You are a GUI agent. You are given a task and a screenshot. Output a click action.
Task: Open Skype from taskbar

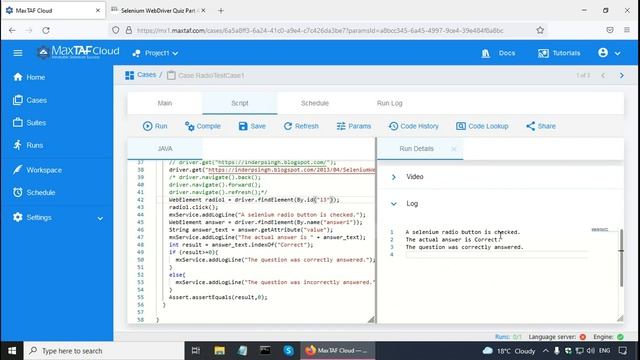(289, 351)
